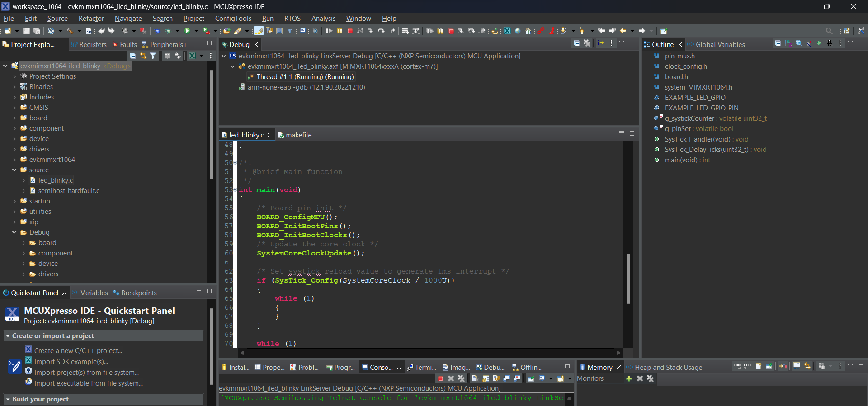
Task: Collapse the 'Create or import a project' section
Action: [8, 336]
